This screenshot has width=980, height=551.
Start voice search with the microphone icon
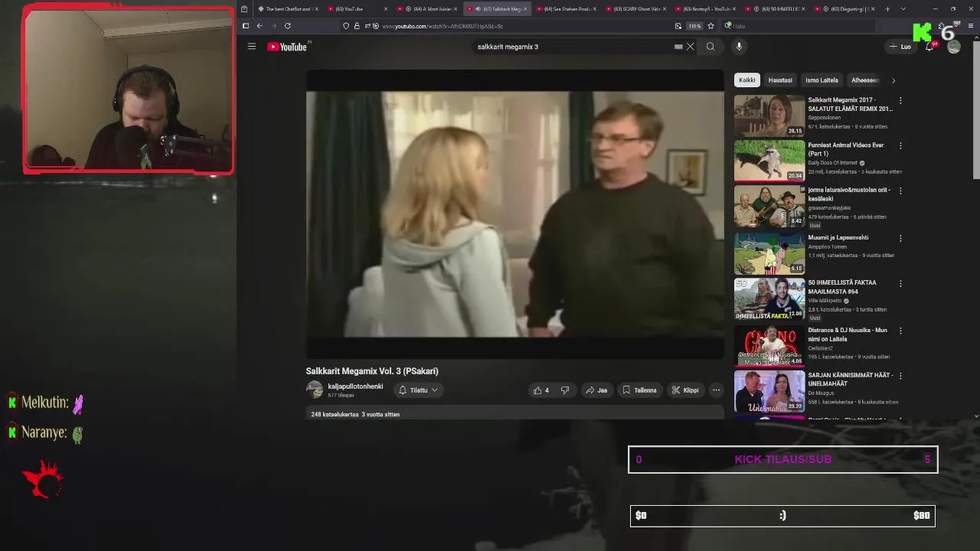point(739,47)
